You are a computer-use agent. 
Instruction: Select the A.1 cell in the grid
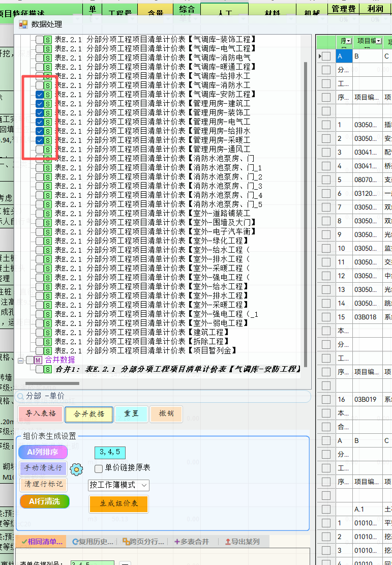point(367,509)
